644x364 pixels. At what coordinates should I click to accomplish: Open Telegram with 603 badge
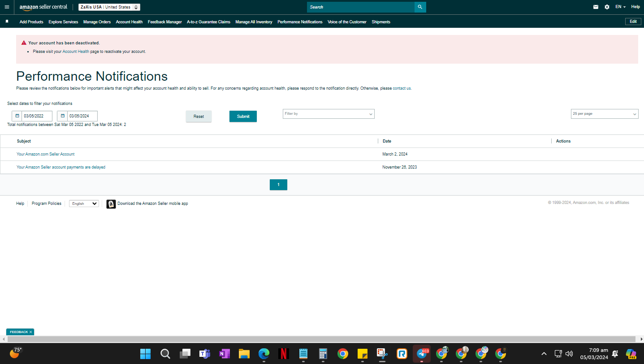(422, 354)
